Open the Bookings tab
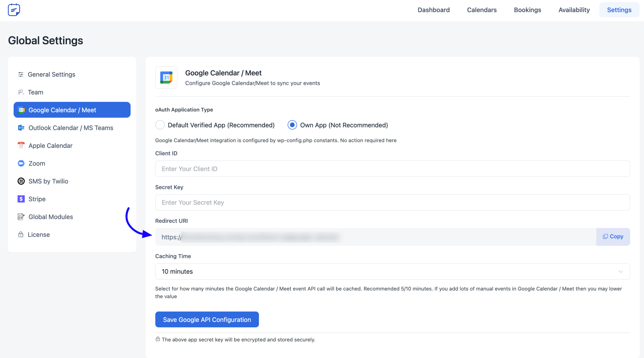The width and height of the screenshot is (644, 358). (x=528, y=10)
